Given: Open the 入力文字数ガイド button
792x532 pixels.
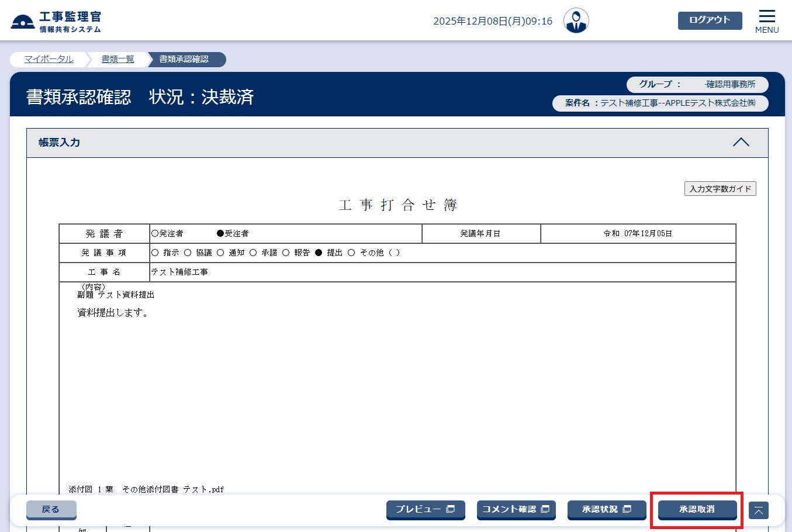Looking at the screenshot, I should point(720,189).
